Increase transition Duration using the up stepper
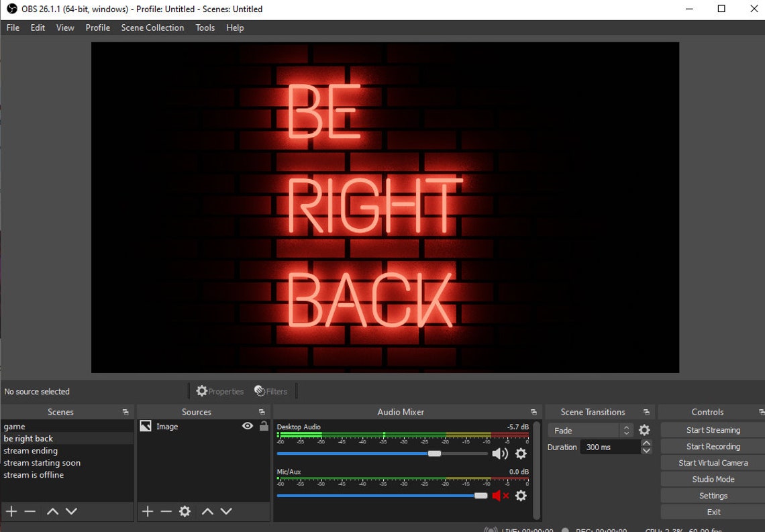Screen dimensions: 765x532 [646, 443]
